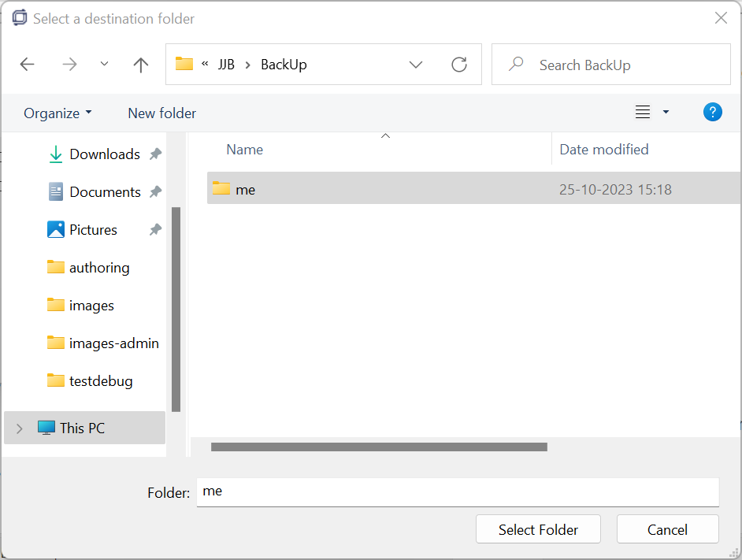Sort by the Date modified column
The image size is (742, 560).
pyautogui.click(x=604, y=150)
